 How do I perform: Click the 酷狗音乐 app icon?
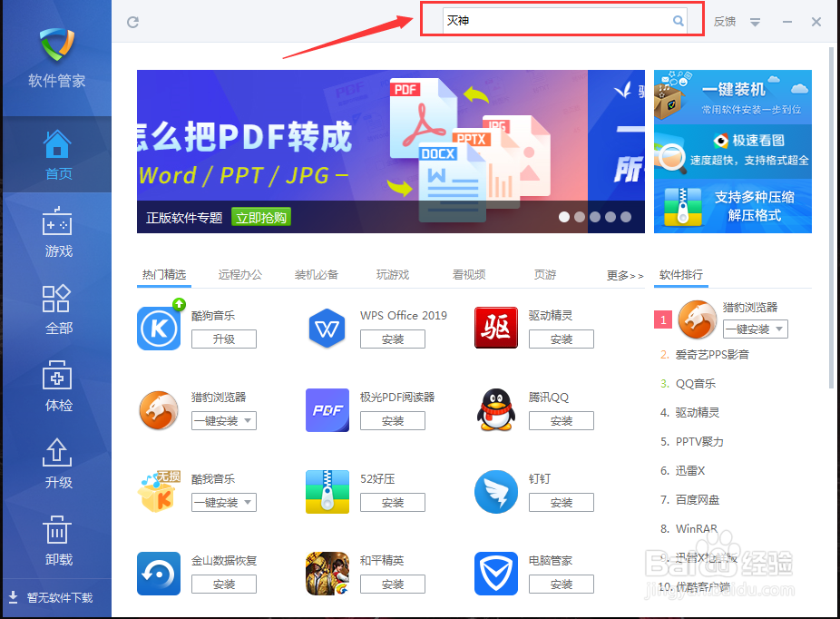tap(159, 328)
